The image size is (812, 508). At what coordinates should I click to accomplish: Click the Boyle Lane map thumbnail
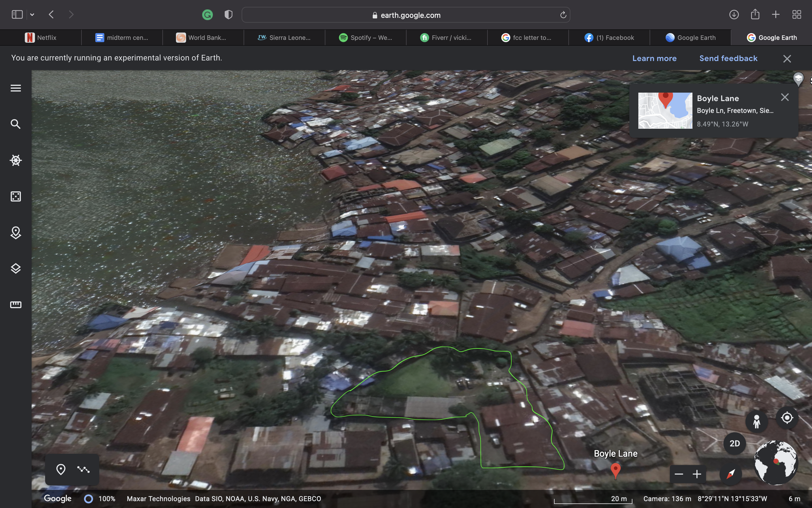pyautogui.click(x=665, y=111)
